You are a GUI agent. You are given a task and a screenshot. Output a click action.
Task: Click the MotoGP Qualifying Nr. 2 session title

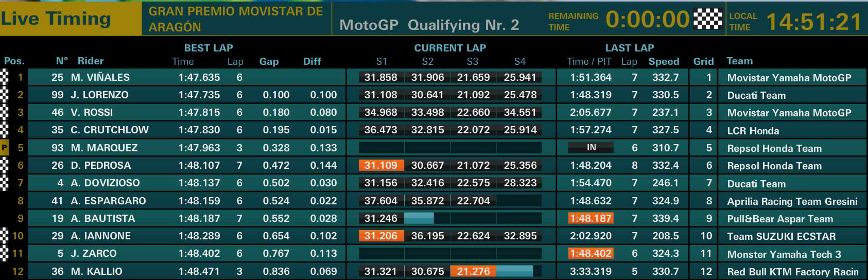coord(429,25)
